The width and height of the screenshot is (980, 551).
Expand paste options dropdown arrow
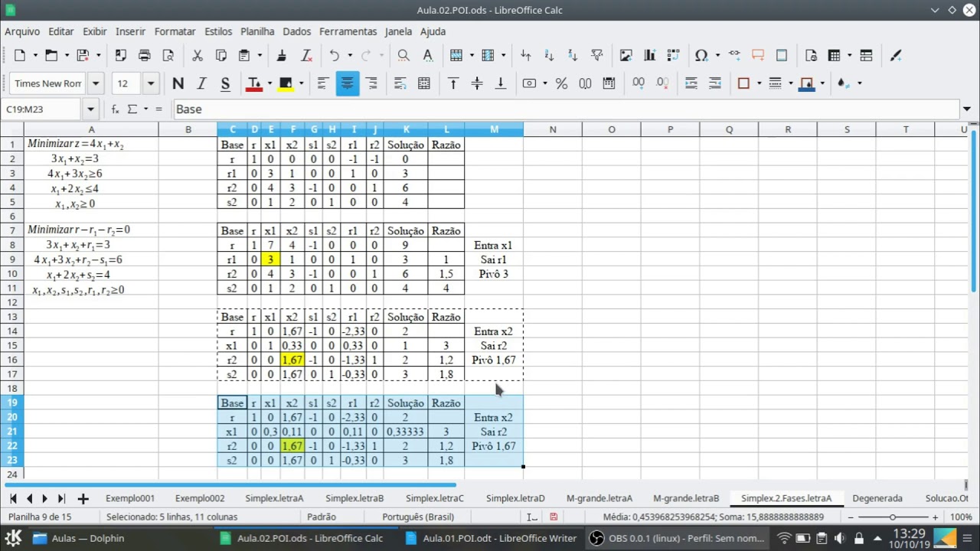click(260, 55)
